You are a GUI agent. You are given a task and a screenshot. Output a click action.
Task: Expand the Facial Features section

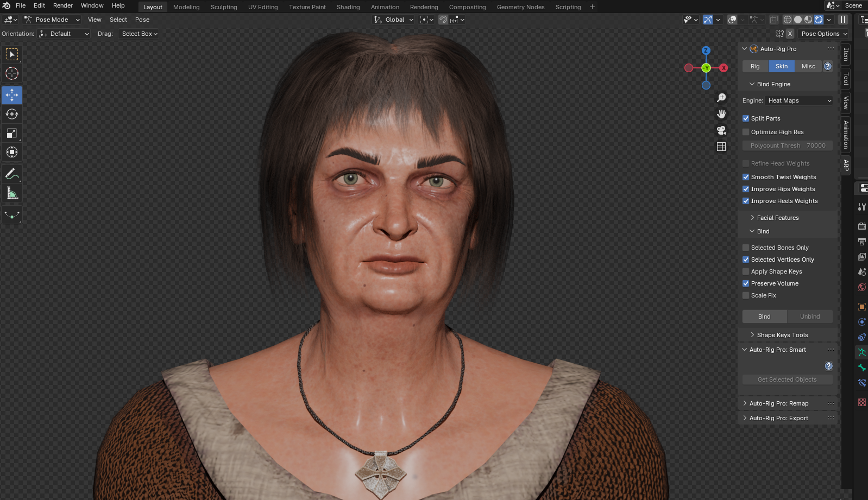777,218
